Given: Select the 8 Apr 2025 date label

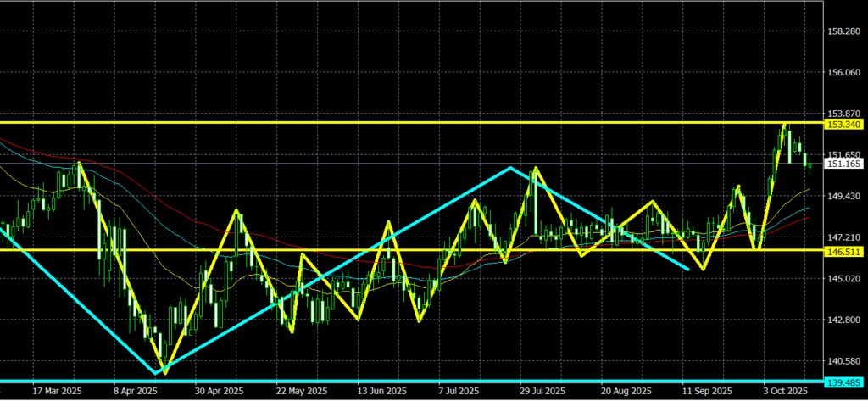Looking at the screenshot, I should point(135,392).
